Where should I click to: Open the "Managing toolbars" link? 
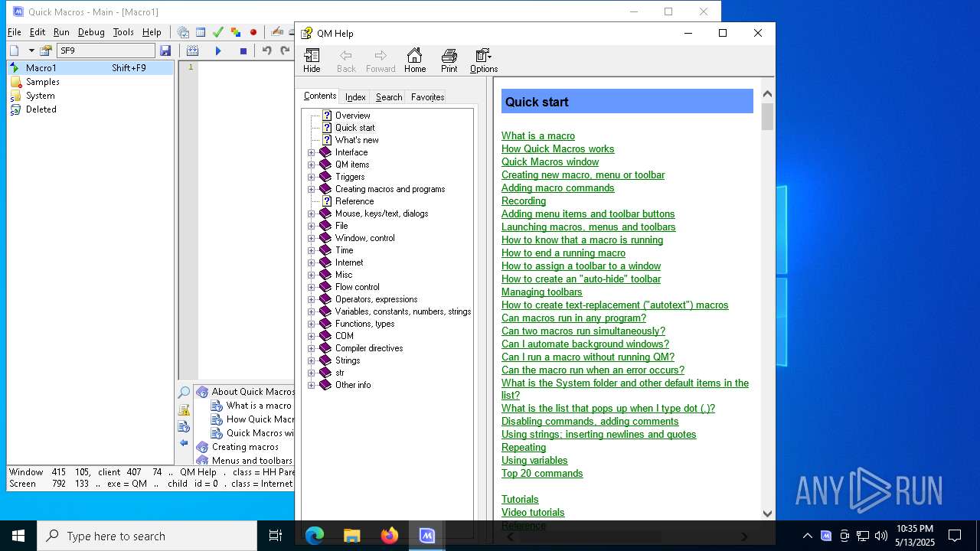point(541,292)
